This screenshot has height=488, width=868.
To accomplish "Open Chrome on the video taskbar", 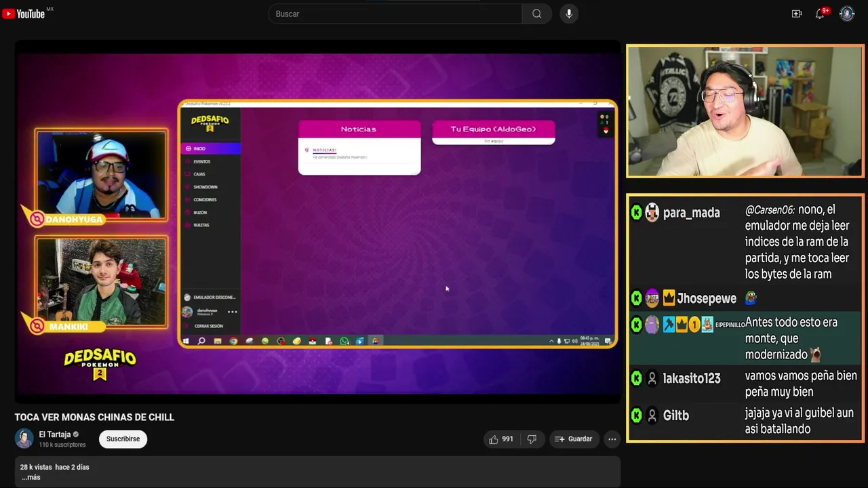I will [233, 341].
